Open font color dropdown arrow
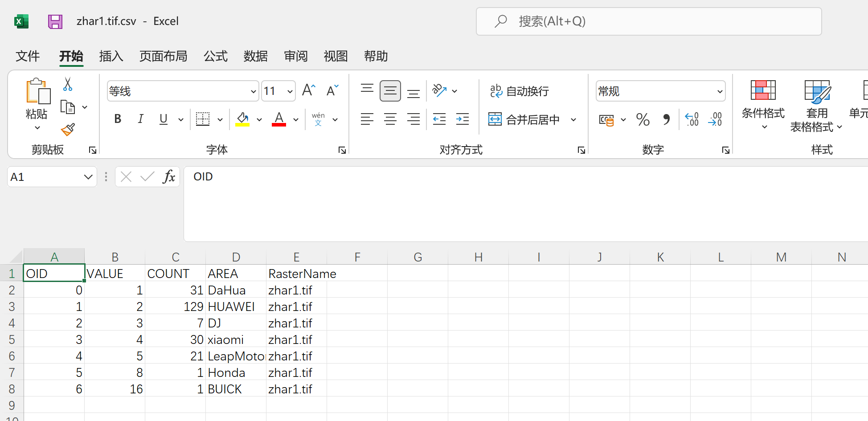This screenshot has width=868, height=421. (x=296, y=119)
